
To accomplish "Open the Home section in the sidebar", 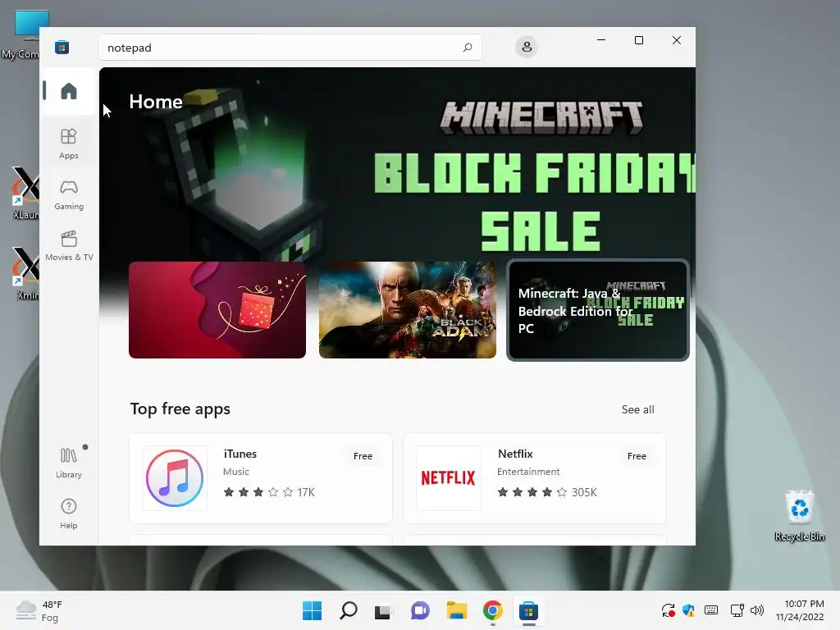I will 69,91.
